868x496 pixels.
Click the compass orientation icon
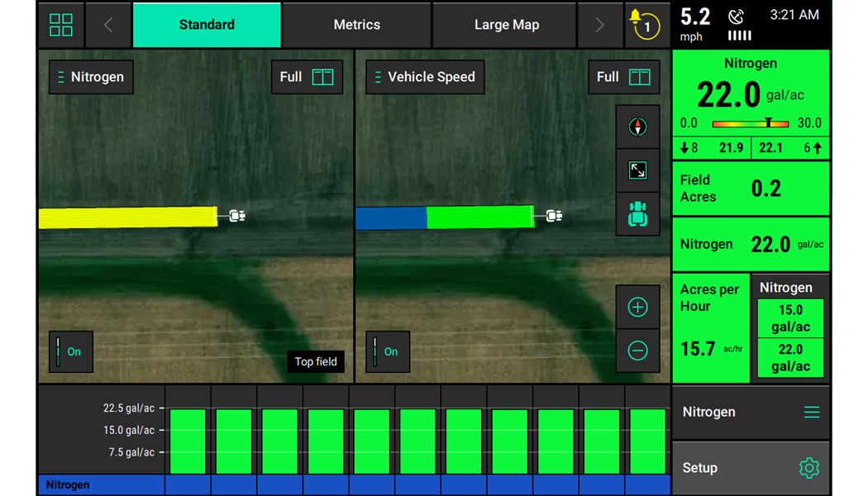637,127
